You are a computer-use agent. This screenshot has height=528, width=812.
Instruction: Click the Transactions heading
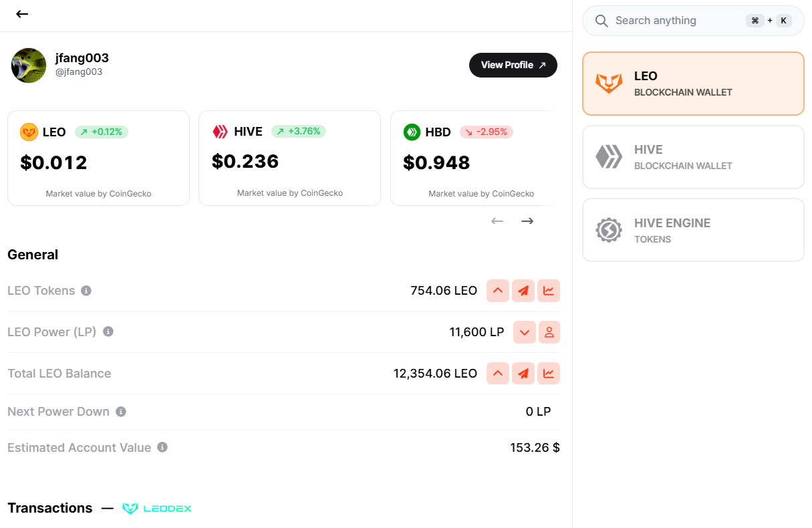[x=50, y=508]
